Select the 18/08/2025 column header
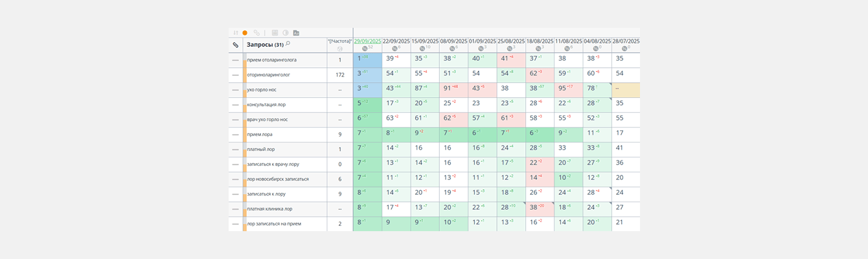Viewport: 868px width, 259px height. [x=540, y=41]
